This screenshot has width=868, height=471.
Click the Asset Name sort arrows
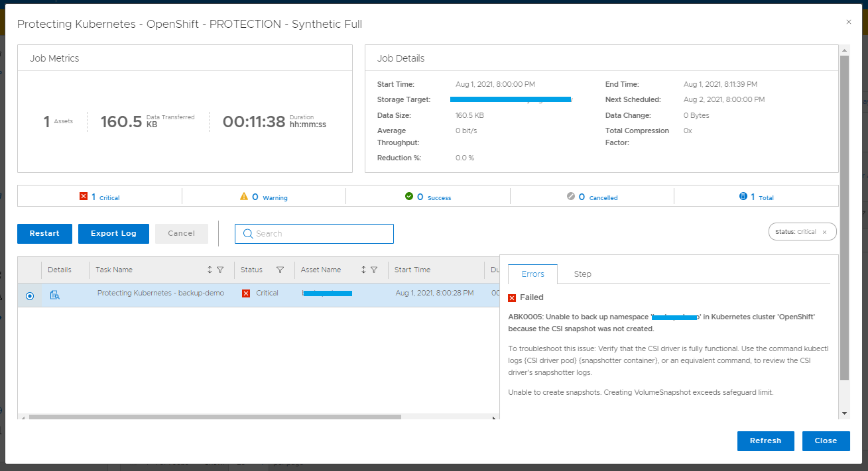pos(363,270)
